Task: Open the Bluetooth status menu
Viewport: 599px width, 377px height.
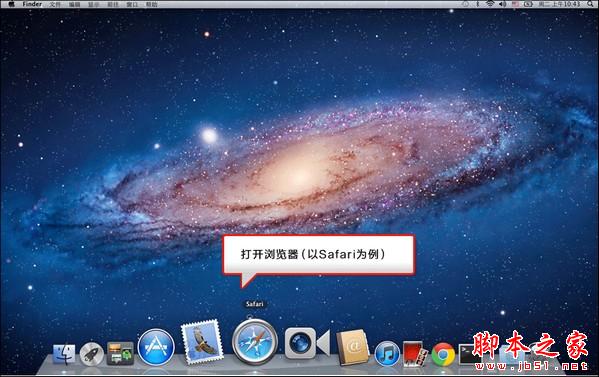Action: pyautogui.click(x=478, y=4)
